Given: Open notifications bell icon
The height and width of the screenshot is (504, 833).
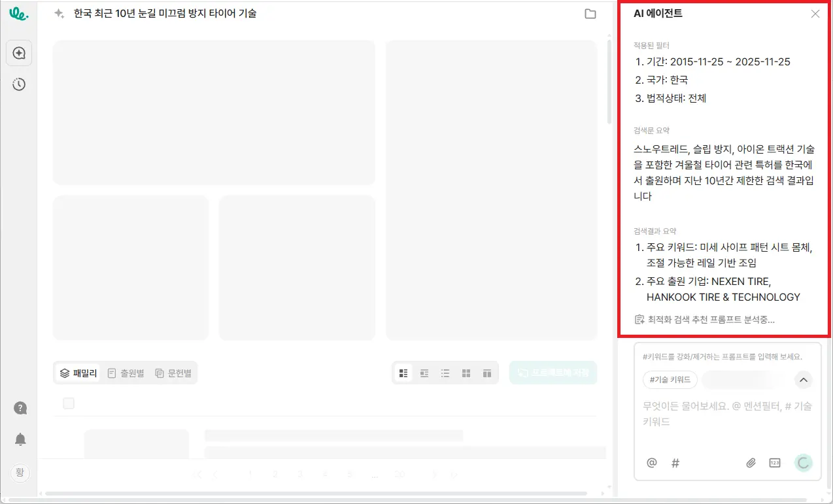Looking at the screenshot, I should (x=20, y=439).
